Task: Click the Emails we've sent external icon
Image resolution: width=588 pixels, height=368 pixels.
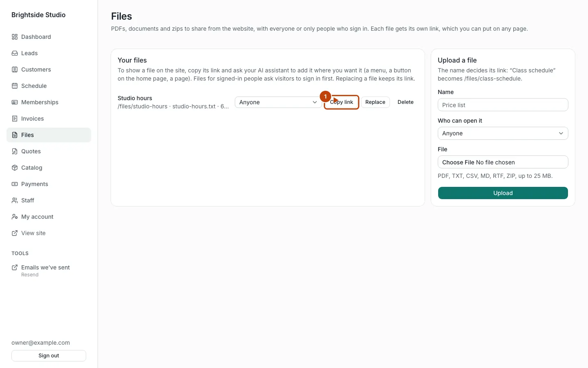Action: click(x=15, y=267)
